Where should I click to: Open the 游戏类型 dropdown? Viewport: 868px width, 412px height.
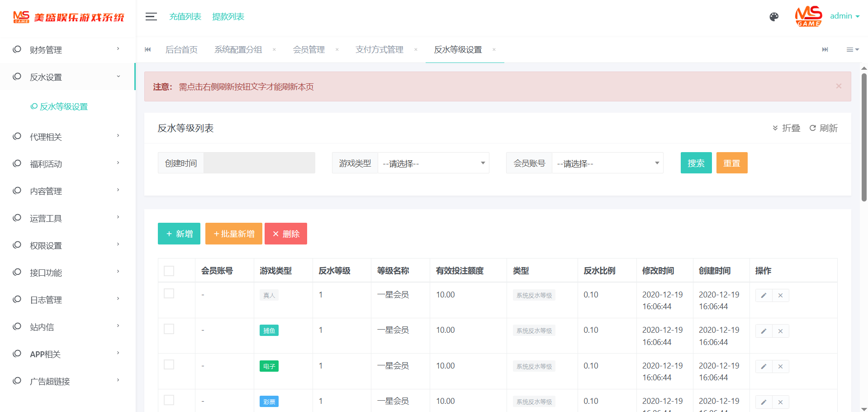coord(433,163)
